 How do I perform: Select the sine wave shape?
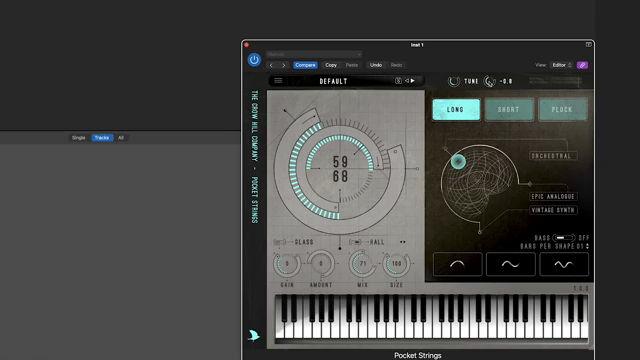[x=511, y=264]
